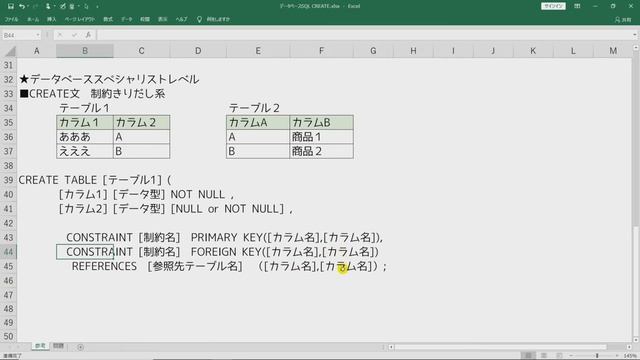Click the カラムA table header cell
The height and width of the screenshot is (360, 640).
(x=258, y=122)
